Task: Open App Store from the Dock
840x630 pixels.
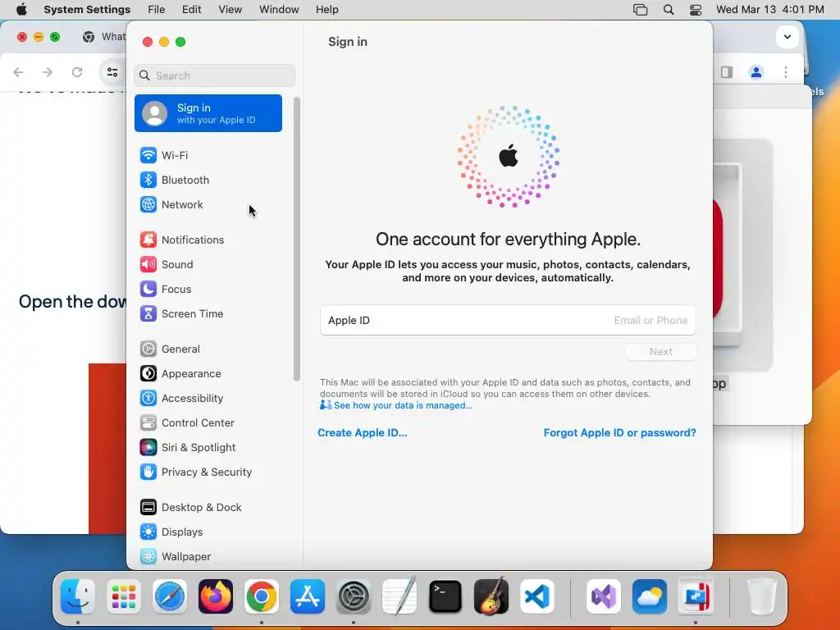Action: click(308, 596)
